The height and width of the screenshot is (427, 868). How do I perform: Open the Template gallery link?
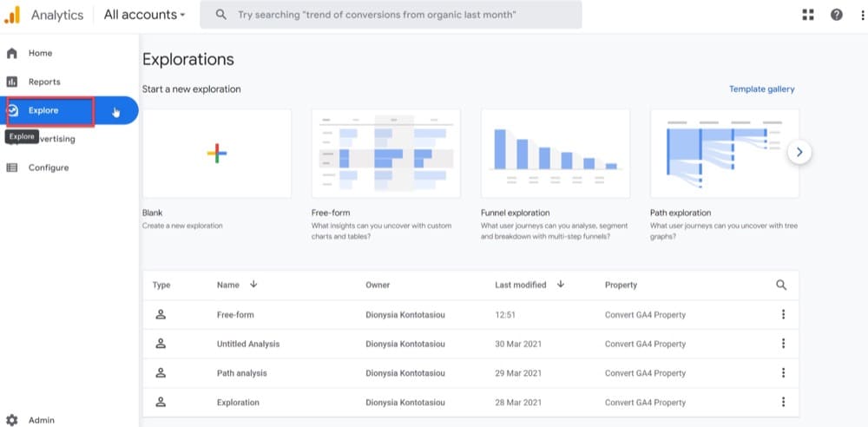click(762, 89)
